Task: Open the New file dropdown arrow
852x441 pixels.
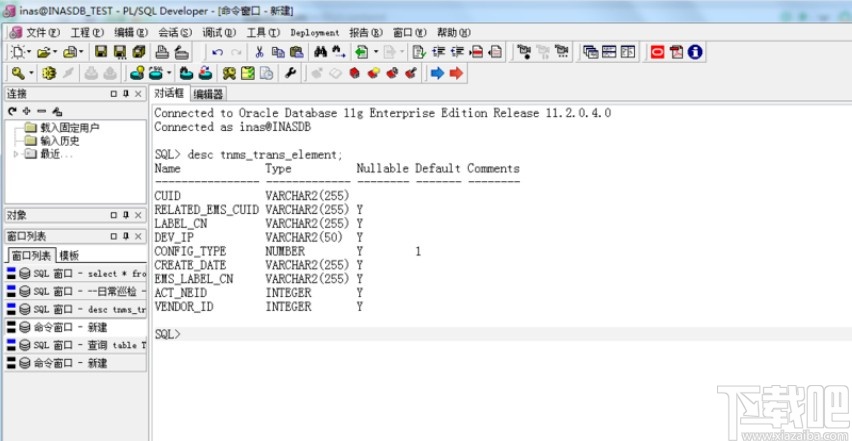Action: 30,52
